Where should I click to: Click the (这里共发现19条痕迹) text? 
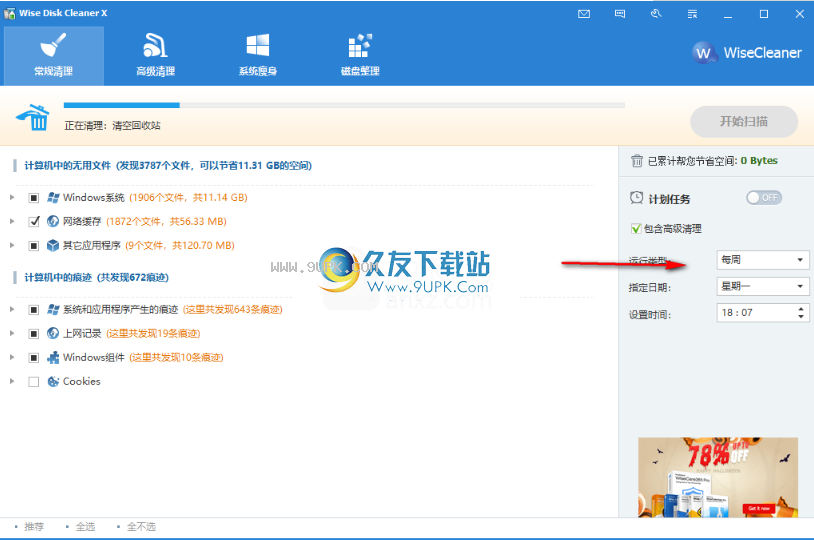tap(153, 333)
